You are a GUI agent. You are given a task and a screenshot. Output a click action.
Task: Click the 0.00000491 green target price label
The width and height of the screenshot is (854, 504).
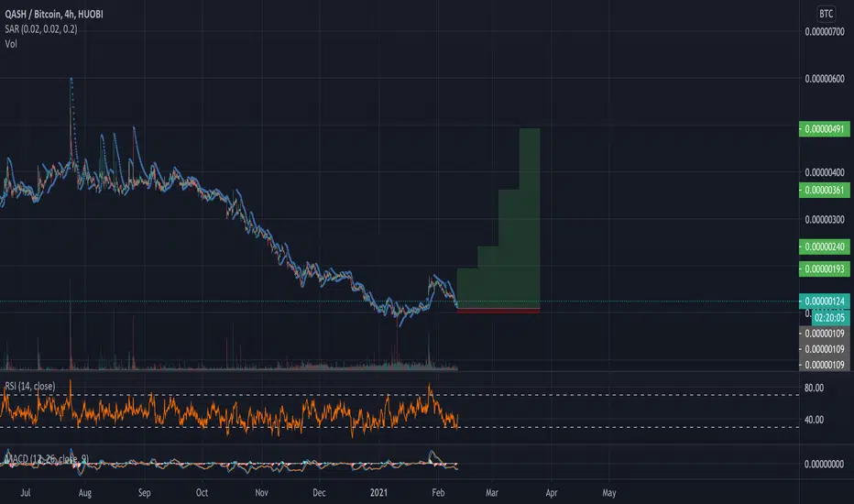pyautogui.click(x=824, y=129)
